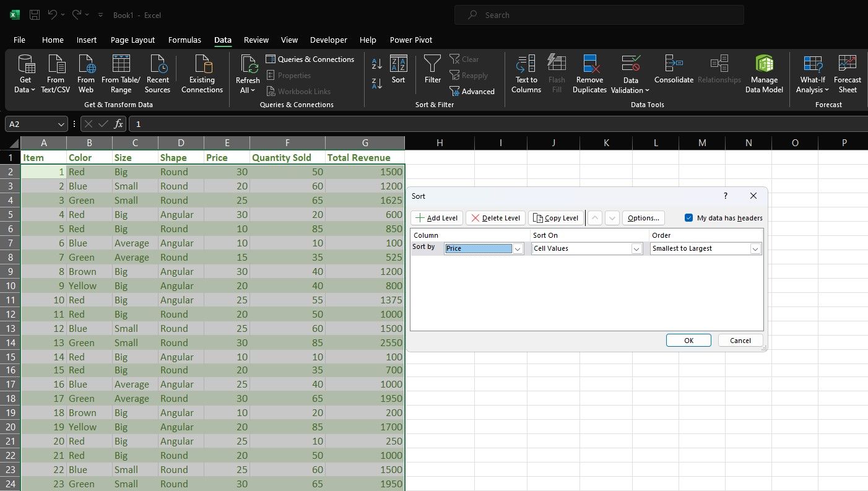This screenshot has height=491, width=868.
Task: Click inside the Search box
Action: pos(598,15)
